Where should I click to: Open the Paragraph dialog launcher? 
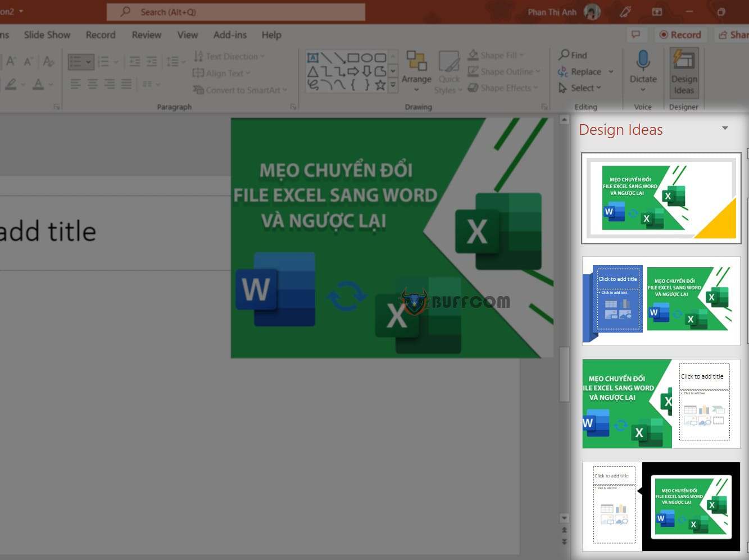tap(293, 107)
